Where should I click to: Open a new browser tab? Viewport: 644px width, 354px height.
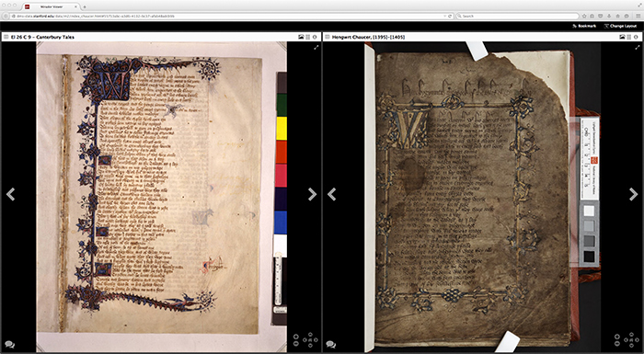pyautogui.click(x=85, y=7)
